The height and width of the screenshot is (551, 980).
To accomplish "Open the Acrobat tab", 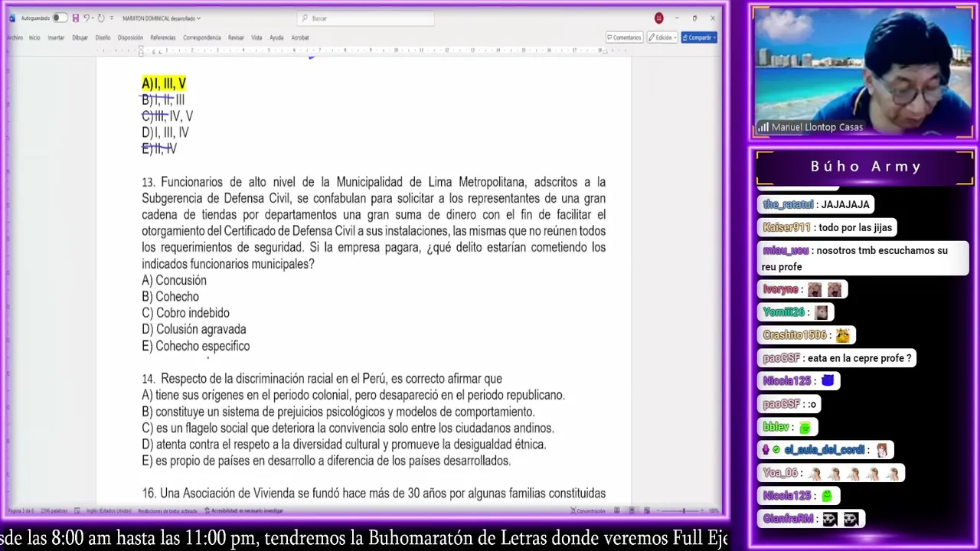I will [x=300, y=37].
